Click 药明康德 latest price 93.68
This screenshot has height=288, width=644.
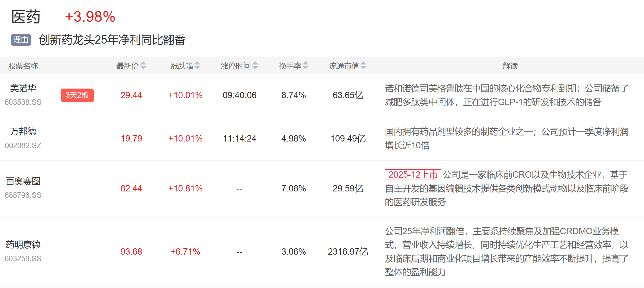point(131,252)
